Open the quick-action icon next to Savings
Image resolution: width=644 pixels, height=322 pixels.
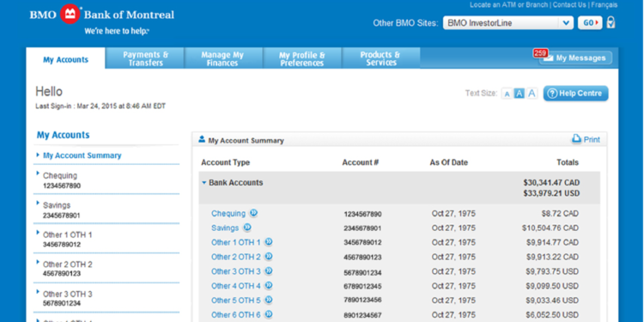click(246, 228)
